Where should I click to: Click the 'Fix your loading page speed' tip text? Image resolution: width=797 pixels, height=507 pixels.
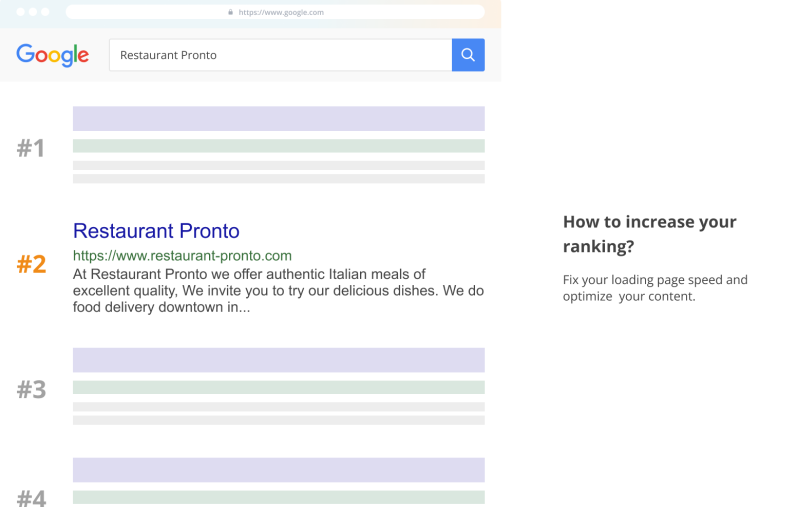click(x=655, y=288)
